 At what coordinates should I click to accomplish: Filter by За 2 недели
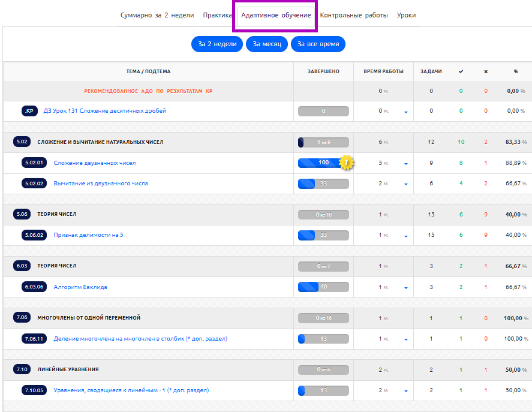pyautogui.click(x=217, y=44)
